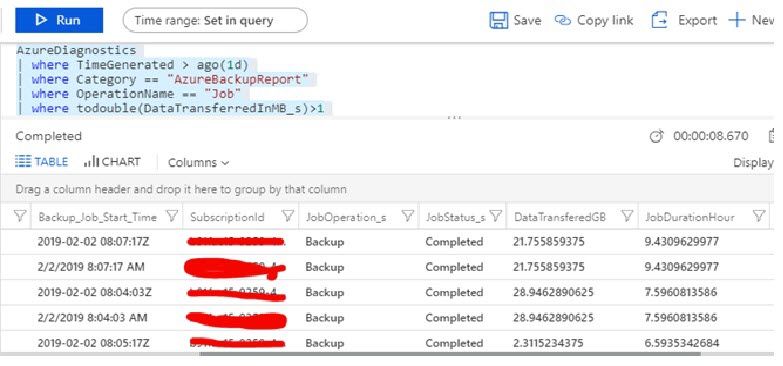Open filter icon on DataTransferedGB column
Image resolution: width=783 pixels, height=366 pixels.
click(627, 216)
